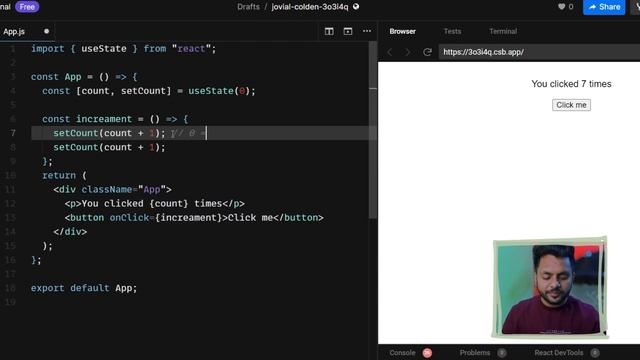This screenshot has width=640, height=360.
Task: Open the editor more options ellipsis
Action: [x=367, y=31]
